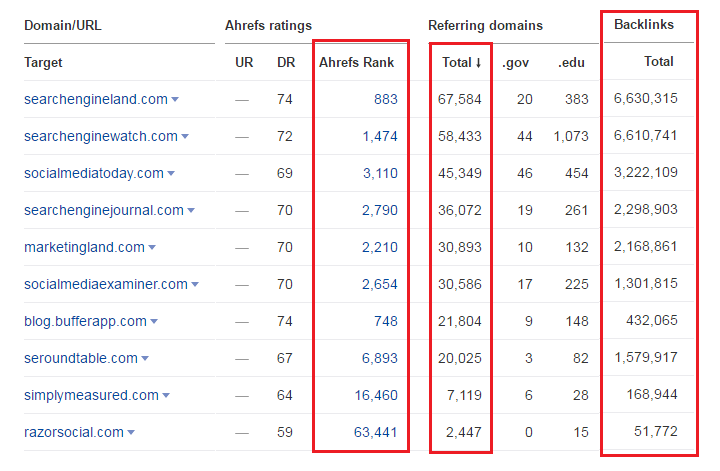Image resolution: width=720 pixels, height=471 pixels.
Task: Select backlinks total 6,630,315
Action: pyautogui.click(x=646, y=98)
